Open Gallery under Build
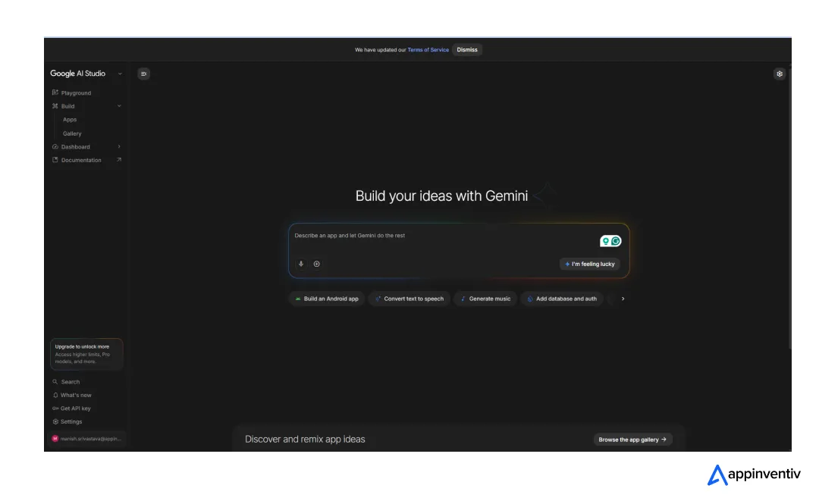 pos(72,133)
